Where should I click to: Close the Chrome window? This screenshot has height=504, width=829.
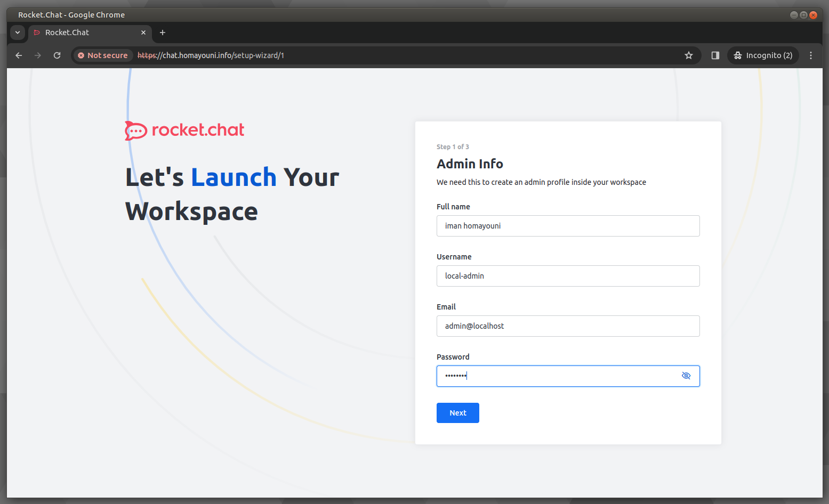click(813, 15)
